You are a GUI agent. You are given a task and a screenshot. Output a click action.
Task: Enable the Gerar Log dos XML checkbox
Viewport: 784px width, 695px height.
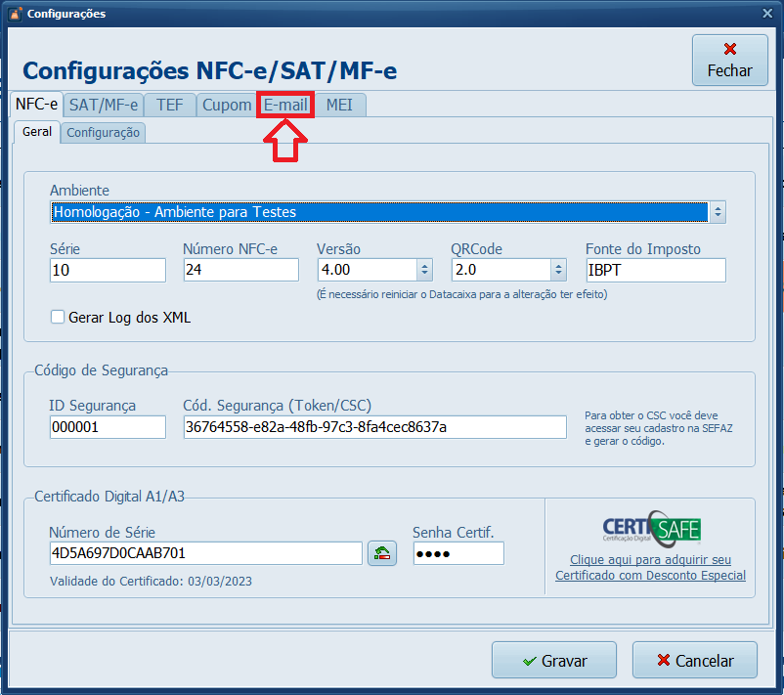[x=58, y=317]
